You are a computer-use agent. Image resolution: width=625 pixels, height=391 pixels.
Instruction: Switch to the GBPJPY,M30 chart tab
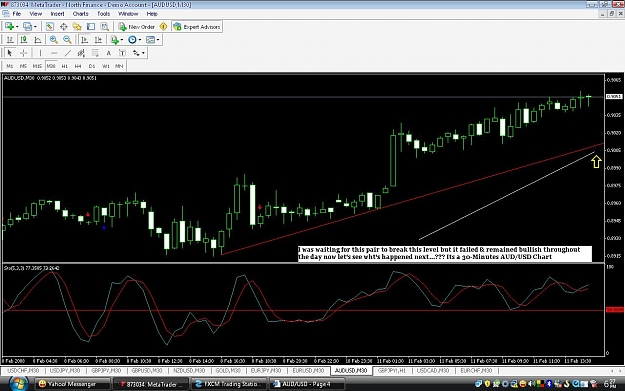click(106, 371)
